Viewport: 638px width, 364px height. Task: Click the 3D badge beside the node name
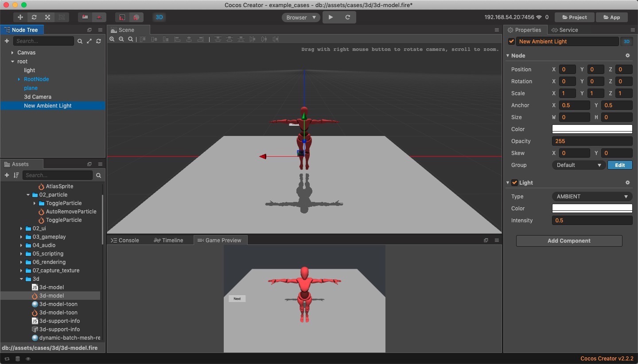coord(626,41)
